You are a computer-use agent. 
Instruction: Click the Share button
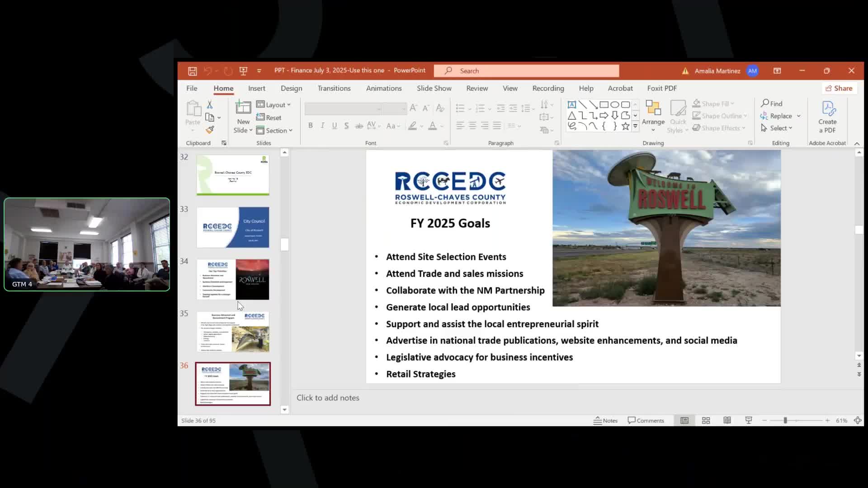pyautogui.click(x=839, y=89)
